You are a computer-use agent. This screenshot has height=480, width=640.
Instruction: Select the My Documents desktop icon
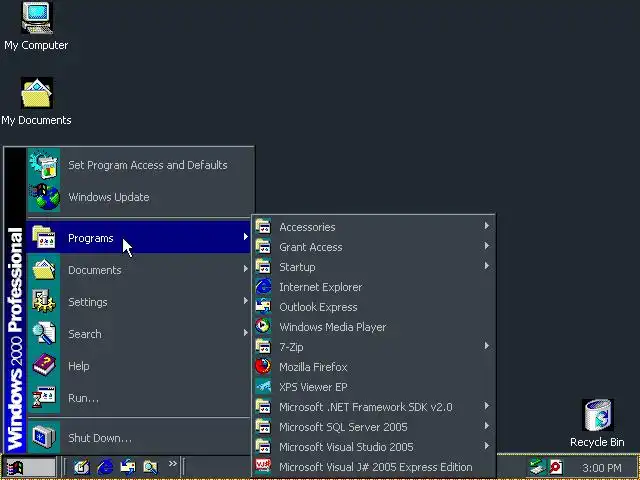point(36,101)
